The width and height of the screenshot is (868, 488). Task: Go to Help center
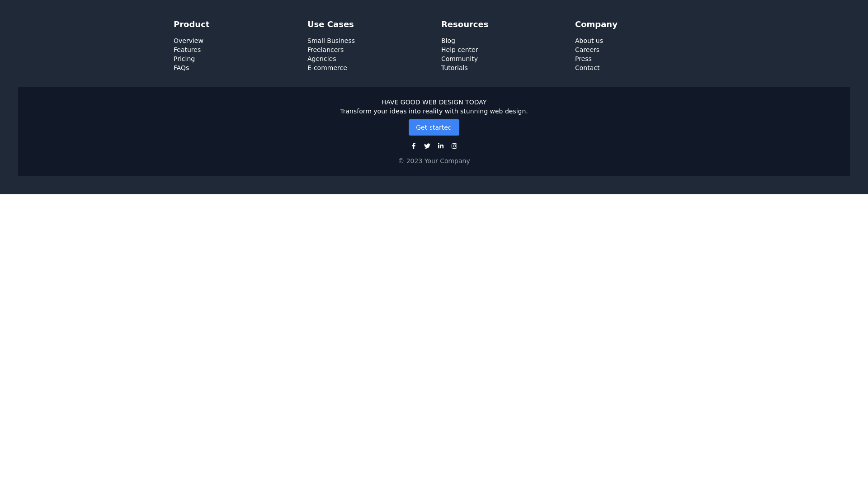tap(459, 50)
